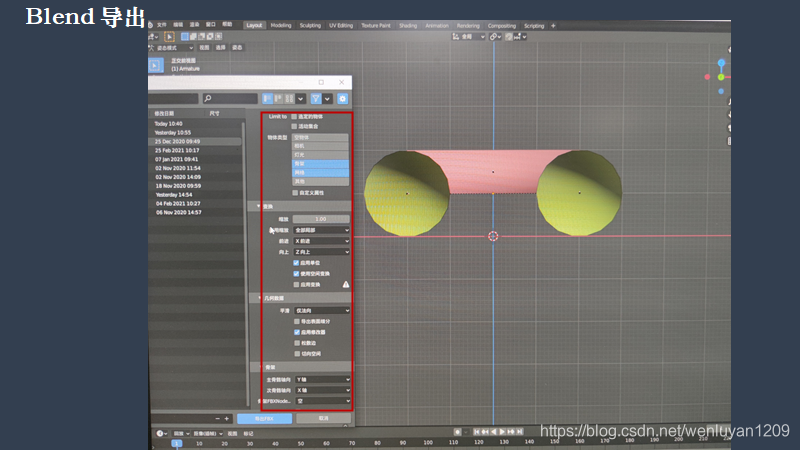The height and width of the screenshot is (450, 800).
Task: Toggle the file filter funnel icon
Action: point(316,98)
